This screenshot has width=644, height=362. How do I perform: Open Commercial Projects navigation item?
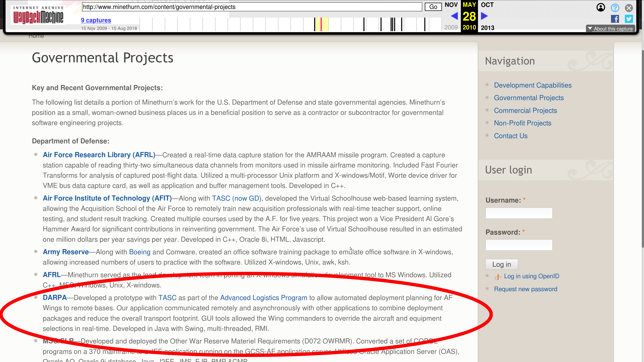pos(525,110)
